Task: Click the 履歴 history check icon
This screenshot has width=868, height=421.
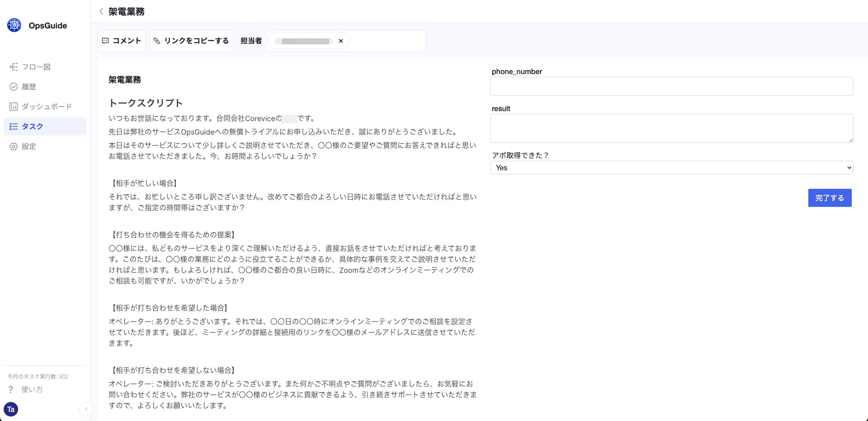Action: [14, 87]
